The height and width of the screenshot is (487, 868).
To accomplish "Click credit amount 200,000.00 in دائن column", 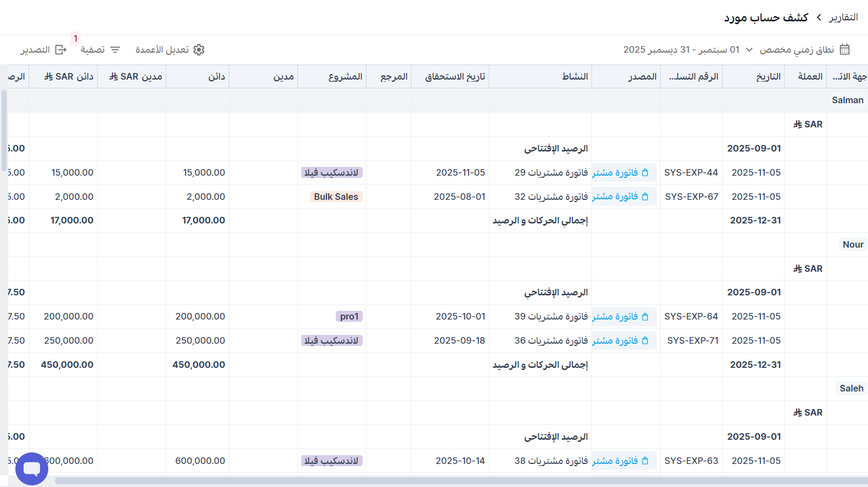I will pos(200,316).
